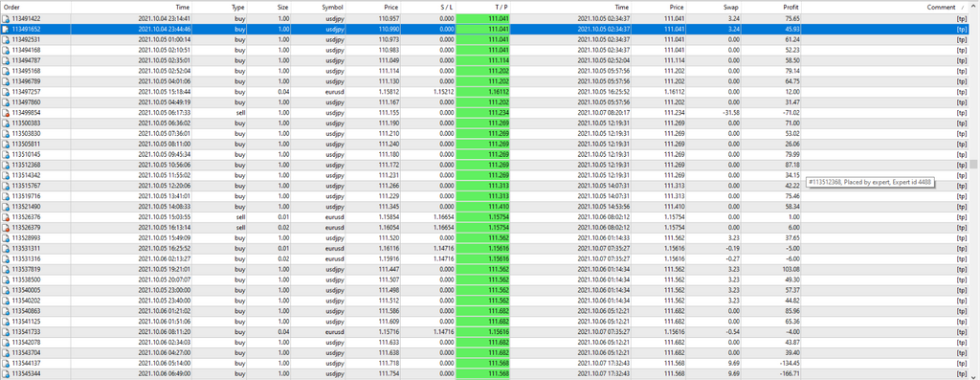Click the order icon next to 113497257

(x=6, y=92)
